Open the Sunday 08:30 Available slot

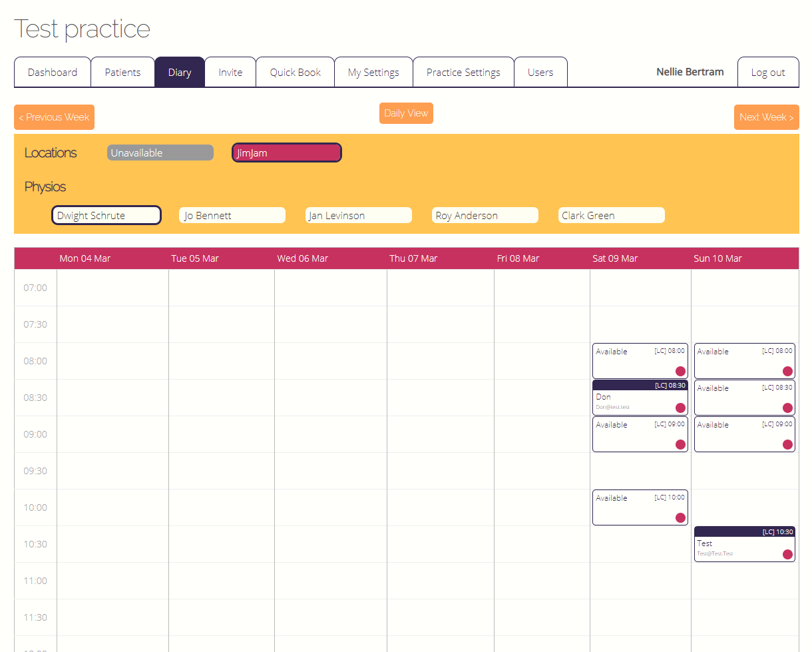pyautogui.click(x=745, y=398)
